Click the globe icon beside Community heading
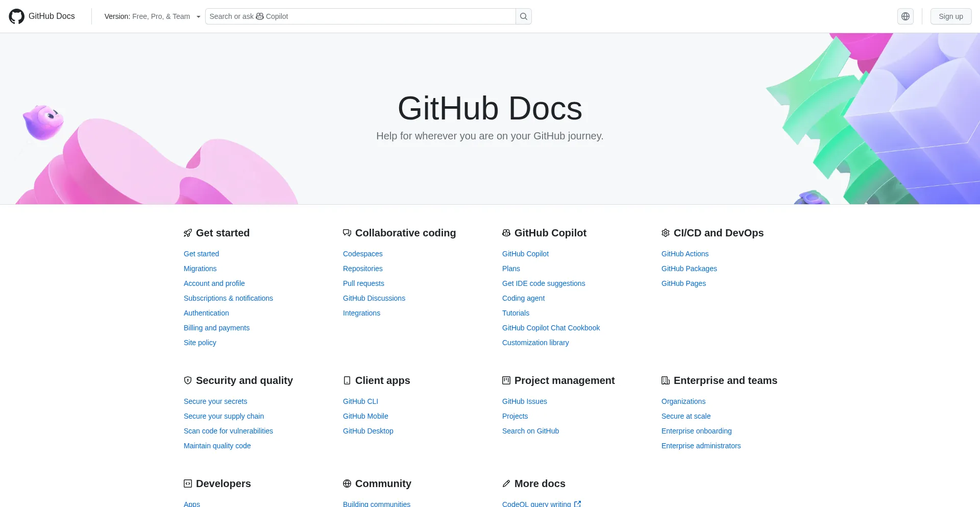 (x=347, y=484)
